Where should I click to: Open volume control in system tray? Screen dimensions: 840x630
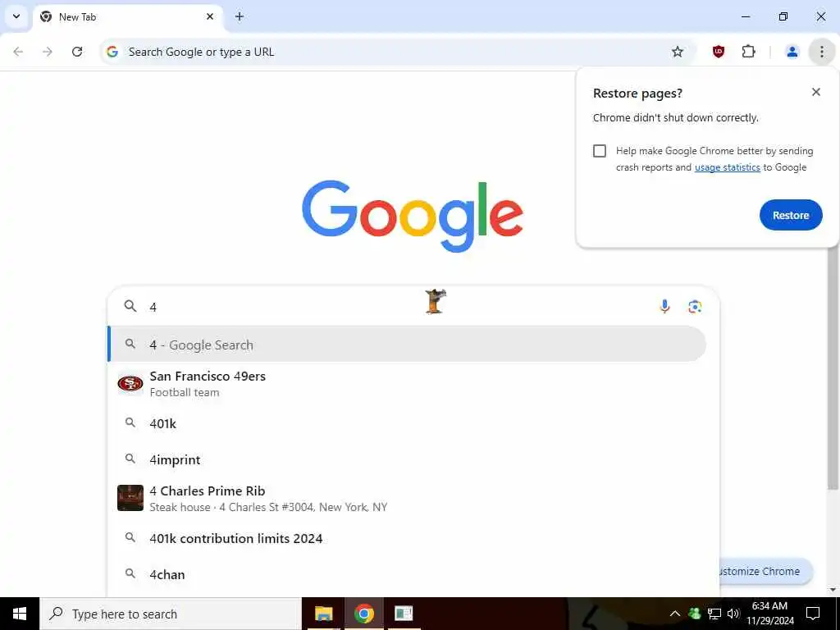point(733,614)
